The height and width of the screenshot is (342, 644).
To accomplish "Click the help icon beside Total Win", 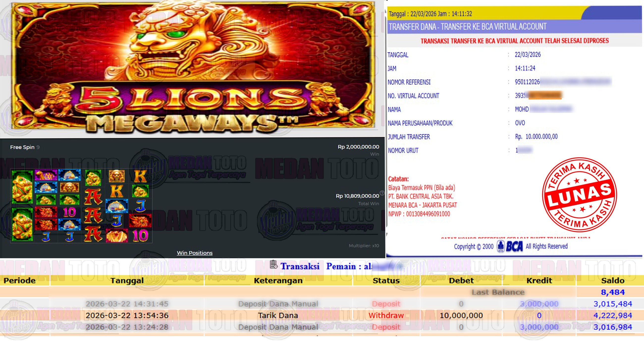I will (x=382, y=193).
